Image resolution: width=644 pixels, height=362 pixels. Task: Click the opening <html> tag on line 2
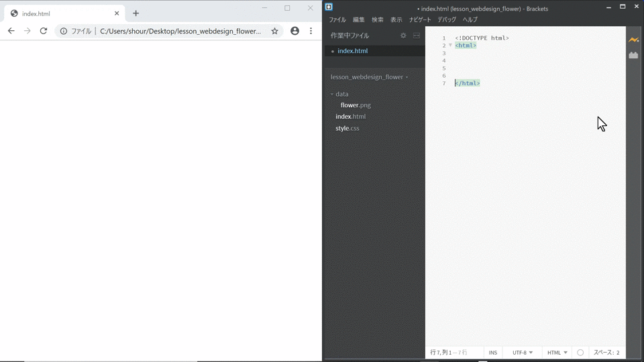[x=466, y=46]
